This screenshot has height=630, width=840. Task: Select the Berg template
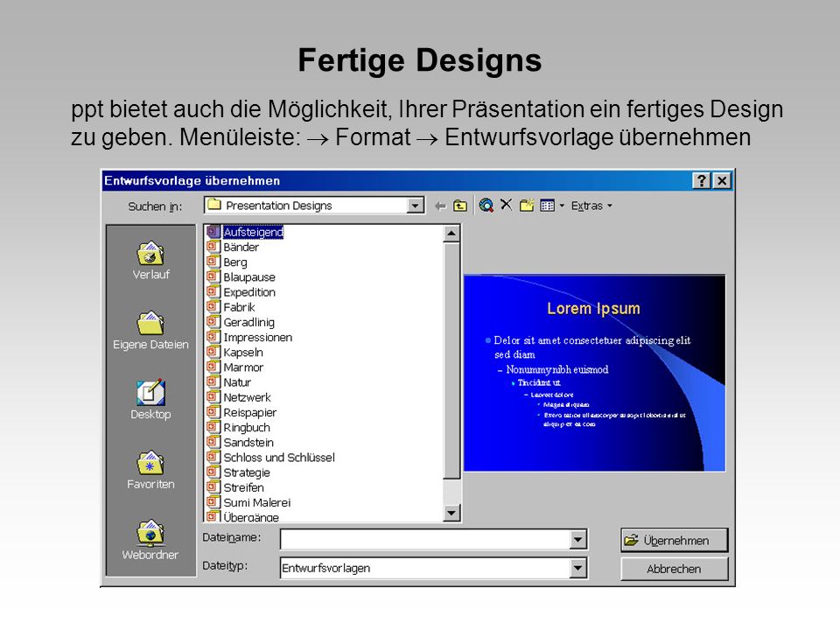(x=235, y=262)
